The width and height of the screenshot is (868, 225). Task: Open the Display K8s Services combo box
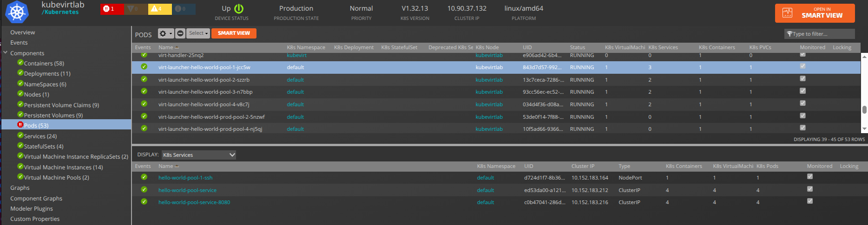point(199,155)
